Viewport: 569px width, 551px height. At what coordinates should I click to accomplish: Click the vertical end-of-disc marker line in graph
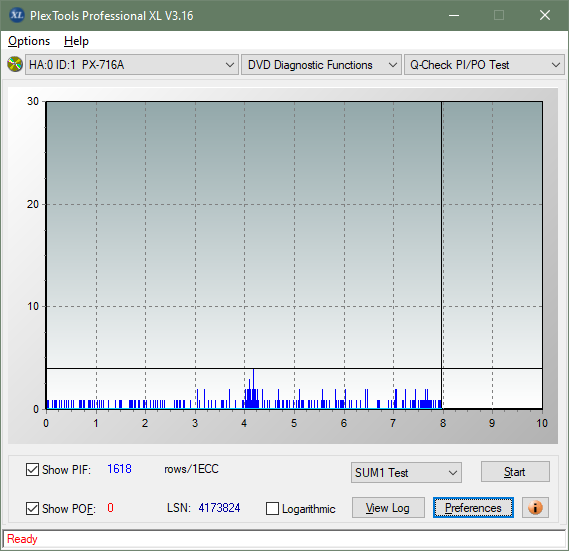(442, 255)
